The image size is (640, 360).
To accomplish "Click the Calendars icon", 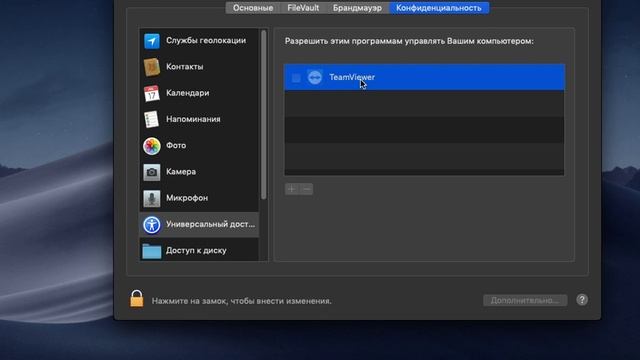I will [152, 93].
